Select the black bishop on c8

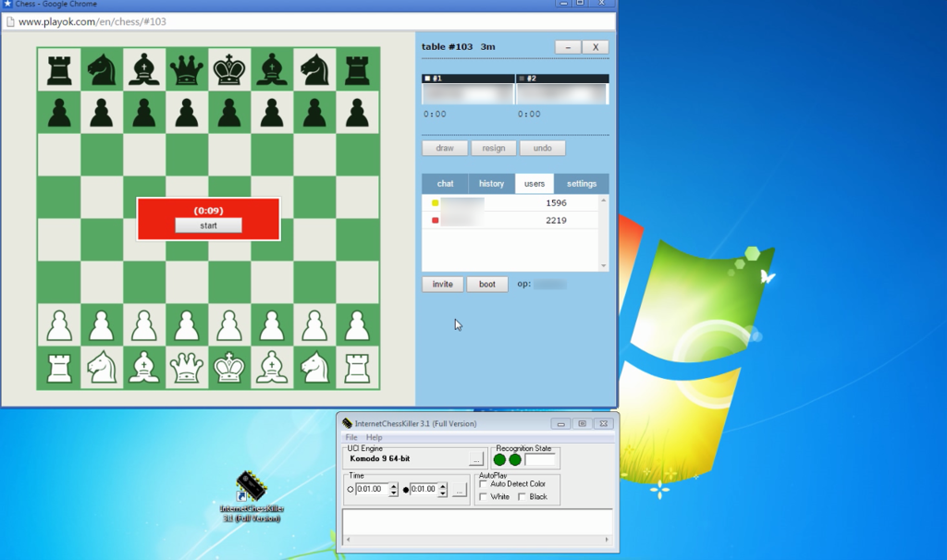(x=143, y=69)
